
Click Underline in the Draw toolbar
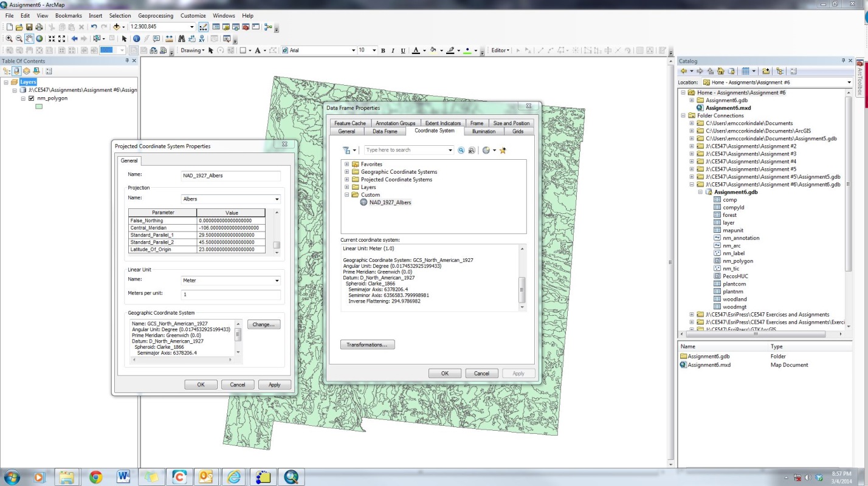(x=403, y=50)
